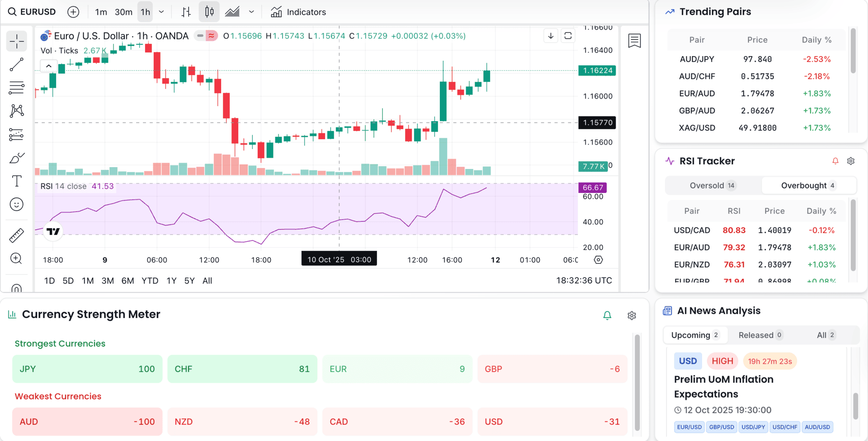Collapse the volume indicator panel arrow
Screen dimensions: 868x441
pyautogui.click(x=48, y=66)
